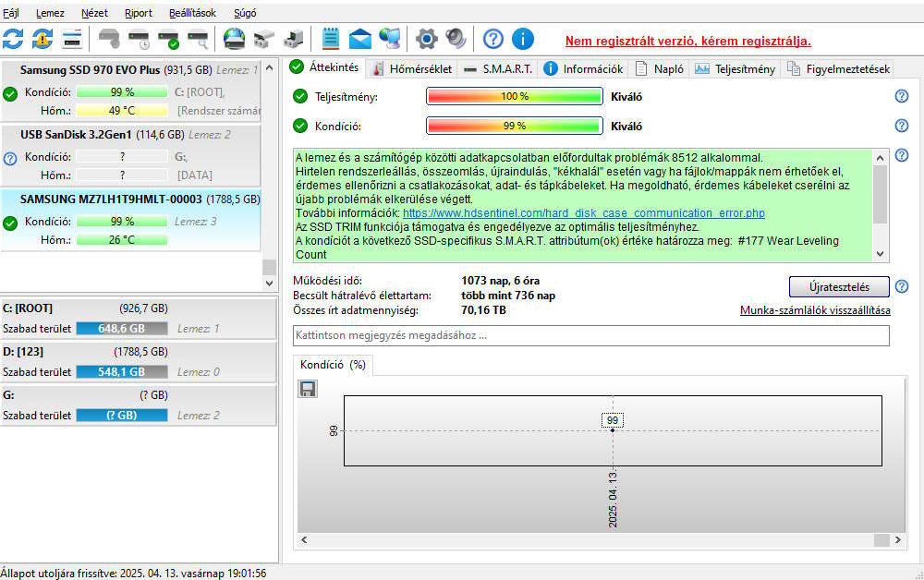Click help icon beside Kondíció bar
Image resolution: width=924 pixels, height=580 pixels.
point(902,126)
